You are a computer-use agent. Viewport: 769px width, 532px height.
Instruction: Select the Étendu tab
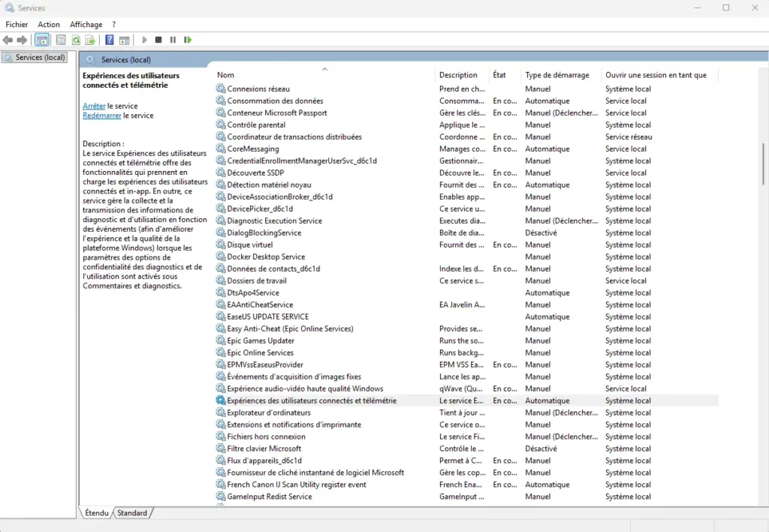coord(95,513)
